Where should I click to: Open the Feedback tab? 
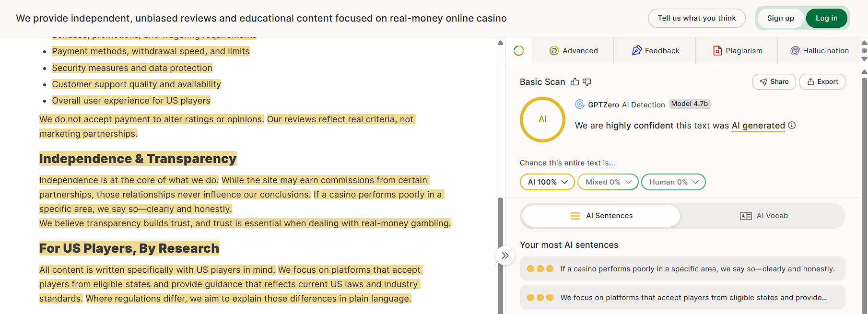point(655,51)
